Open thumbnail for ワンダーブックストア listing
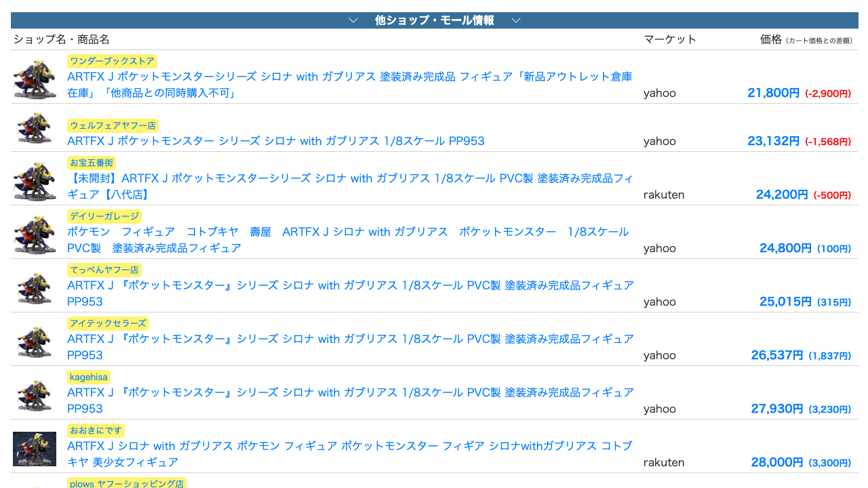868x488 pixels. click(35, 79)
